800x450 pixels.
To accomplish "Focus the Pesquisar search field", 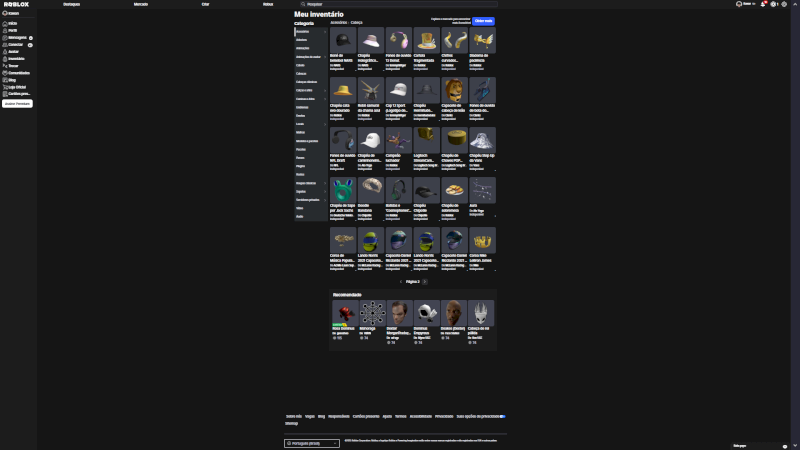I will point(398,4).
